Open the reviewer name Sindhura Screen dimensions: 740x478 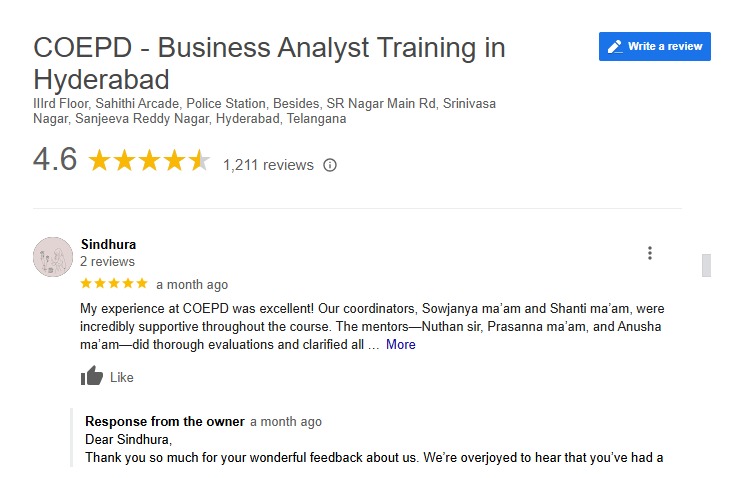pyautogui.click(x=108, y=244)
